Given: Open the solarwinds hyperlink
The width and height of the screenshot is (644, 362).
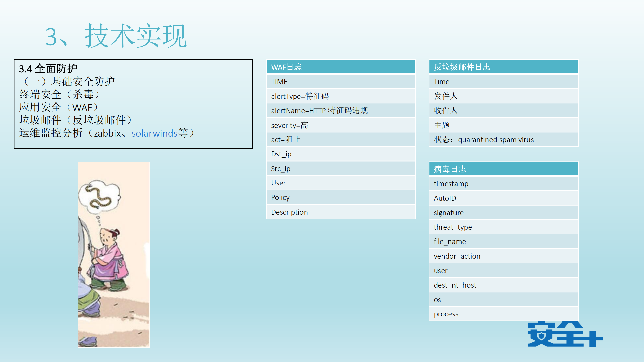Looking at the screenshot, I should pyautogui.click(x=154, y=134).
